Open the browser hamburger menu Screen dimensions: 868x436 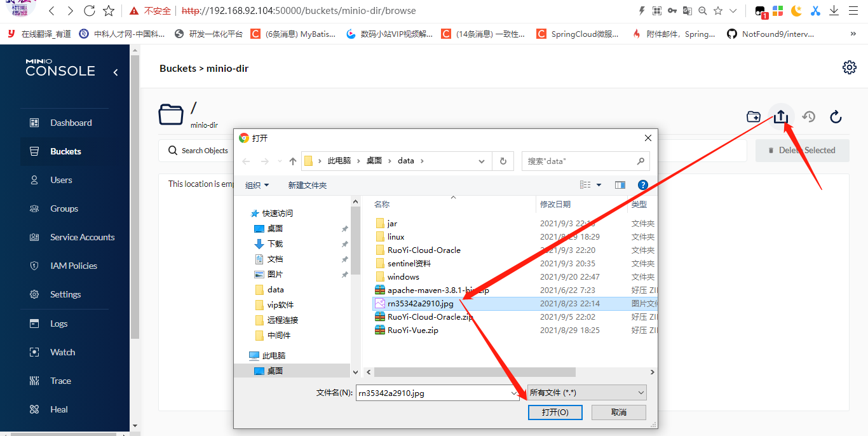pyautogui.click(x=853, y=11)
